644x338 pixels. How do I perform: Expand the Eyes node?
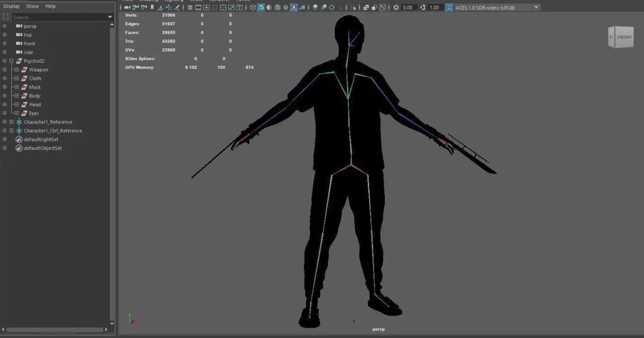17,113
